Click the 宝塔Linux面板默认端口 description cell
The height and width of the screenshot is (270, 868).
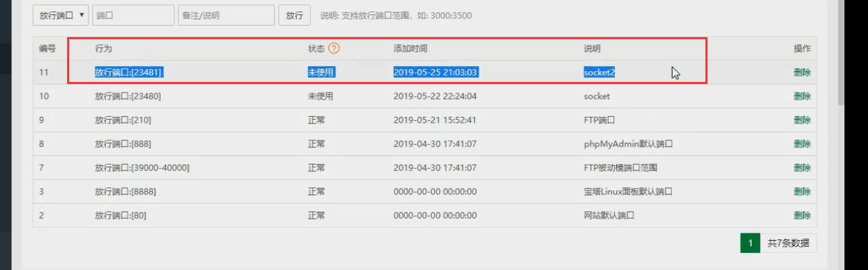point(628,191)
